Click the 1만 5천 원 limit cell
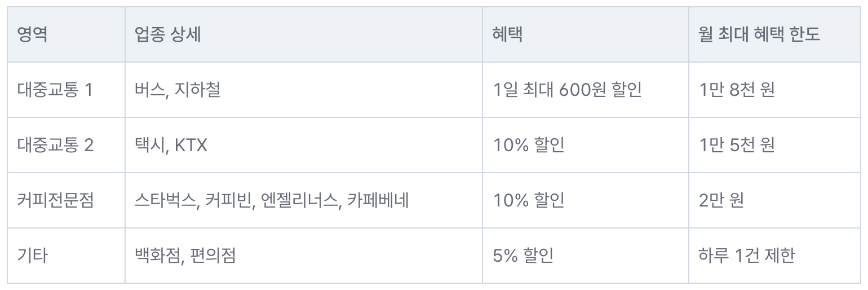This screenshot has width=868, height=290. [775, 145]
